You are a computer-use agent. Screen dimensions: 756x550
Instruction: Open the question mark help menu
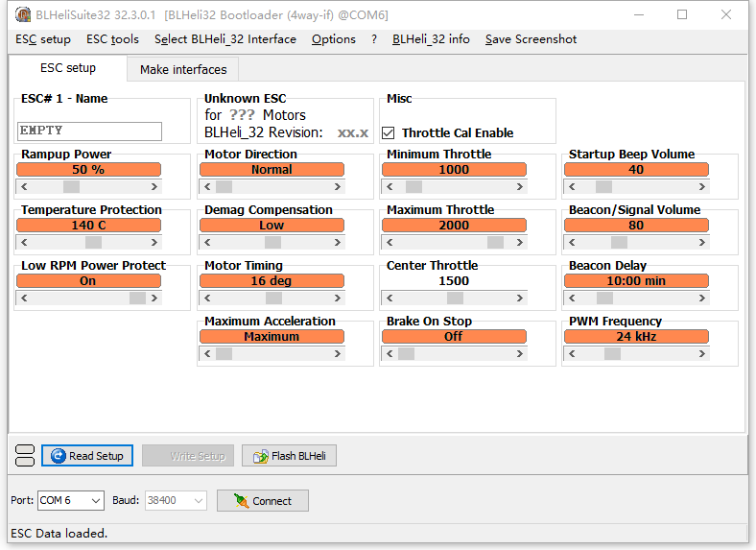point(374,39)
